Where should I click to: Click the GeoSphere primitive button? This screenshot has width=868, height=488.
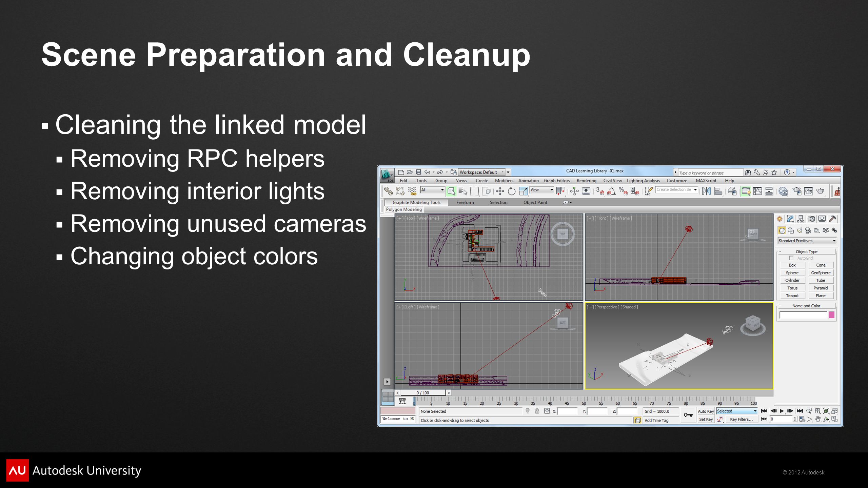tap(821, 273)
